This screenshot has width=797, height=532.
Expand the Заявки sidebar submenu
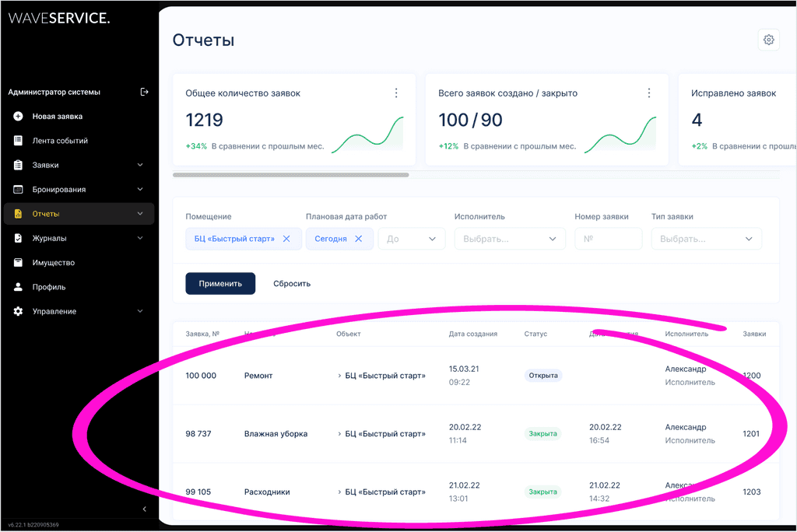pos(140,165)
